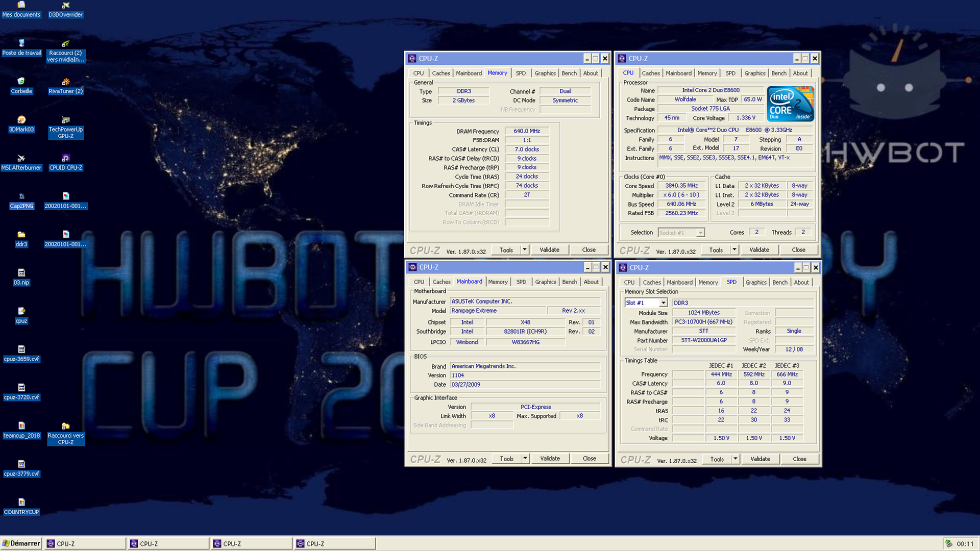
Task: Expand the Slot #1 memory slot dropdown
Action: [663, 303]
